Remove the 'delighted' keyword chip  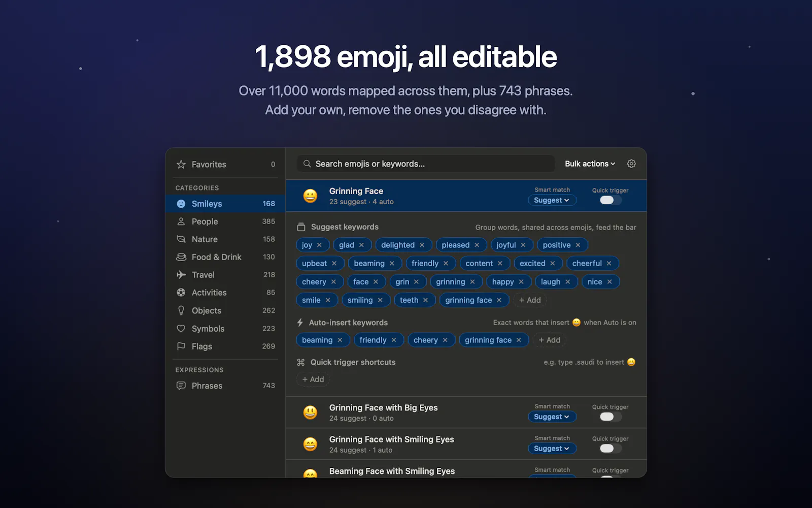click(422, 245)
